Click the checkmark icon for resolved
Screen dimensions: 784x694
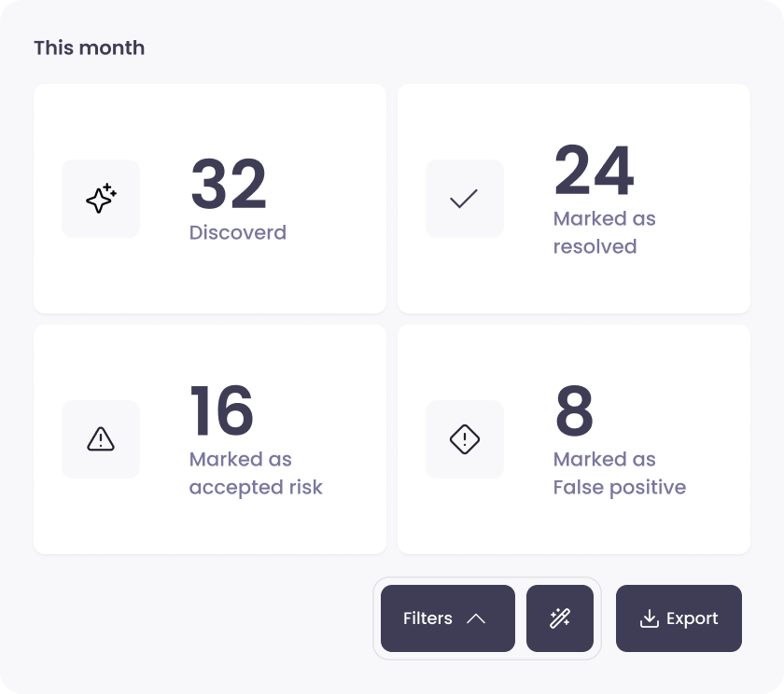464,199
